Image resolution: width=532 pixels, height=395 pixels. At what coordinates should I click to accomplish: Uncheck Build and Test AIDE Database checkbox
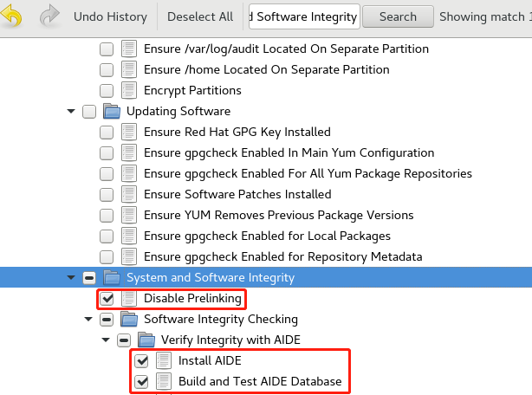point(141,381)
